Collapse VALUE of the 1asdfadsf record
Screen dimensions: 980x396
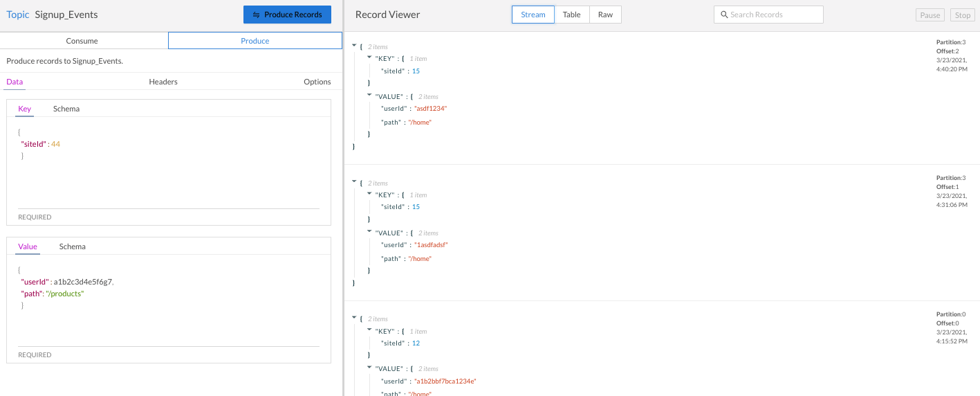point(369,233)
